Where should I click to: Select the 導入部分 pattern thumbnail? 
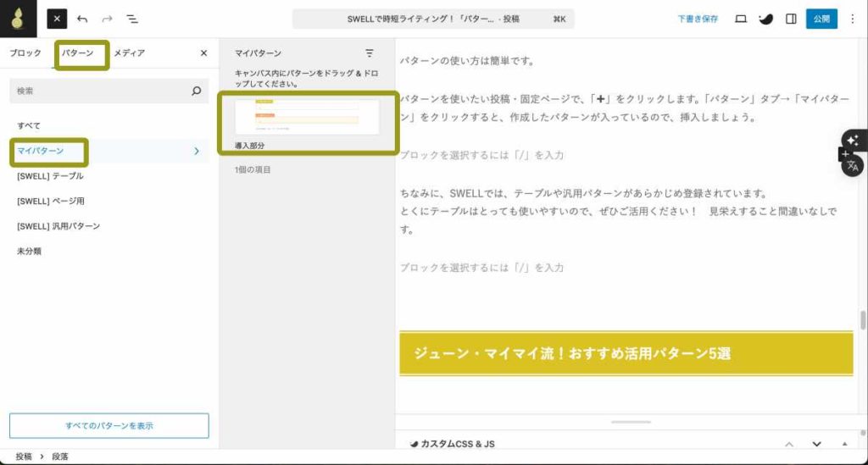(x=307, y=117)
